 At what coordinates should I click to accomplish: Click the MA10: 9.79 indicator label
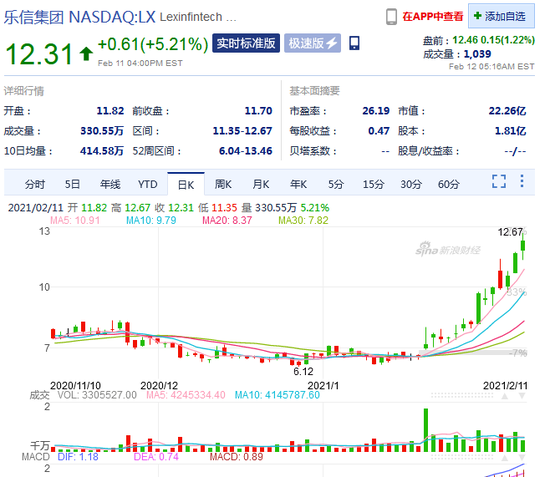pos(151,220)
